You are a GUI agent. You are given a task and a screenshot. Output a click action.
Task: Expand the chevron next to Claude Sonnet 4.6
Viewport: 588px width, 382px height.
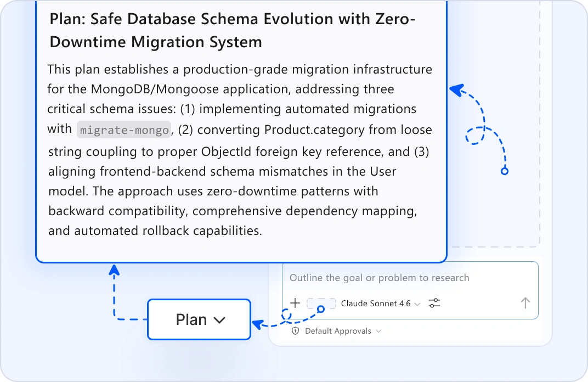417,304
